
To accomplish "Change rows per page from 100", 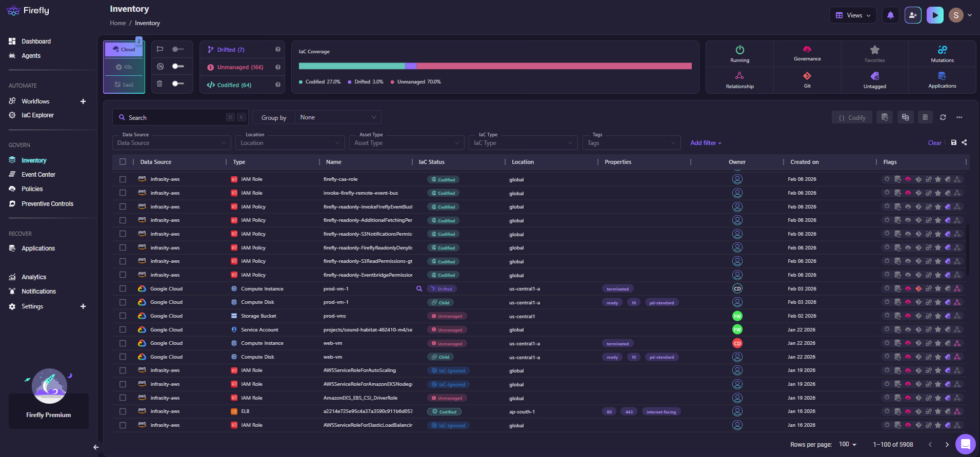I will 848,444.
